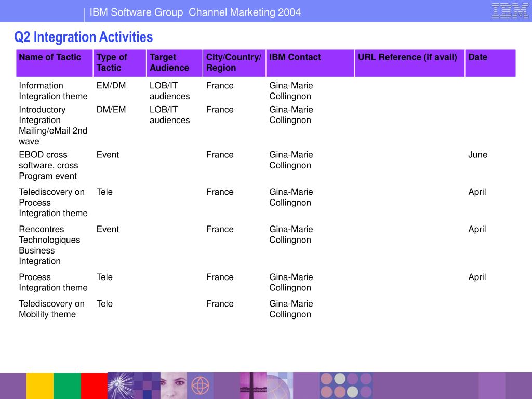Click 'France' in the second-to-last table row
The height and width of the screenshot is (399, 532).
[220, 277]
